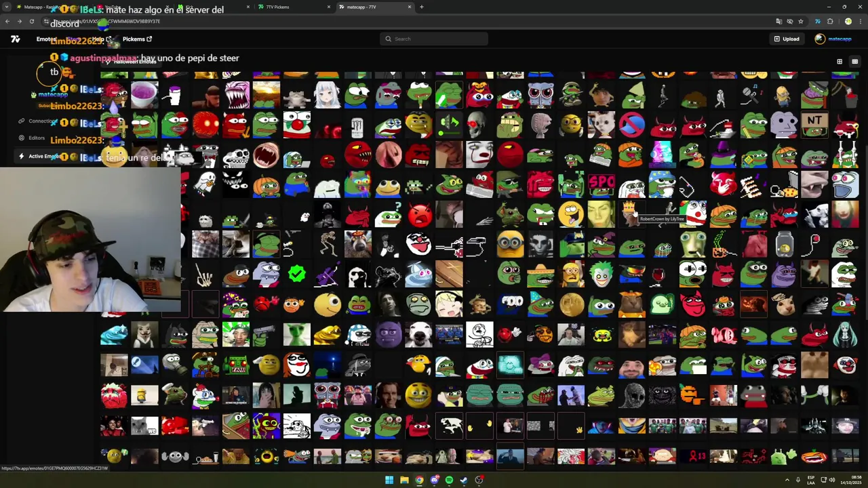Select the teal-haired Miku emote
This screenshot has width=868, height=488.
point(845,334)
